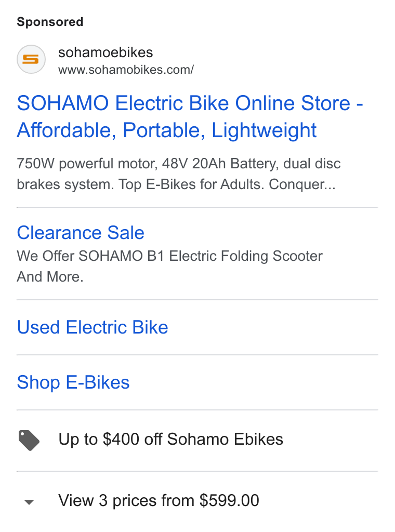Click the sohamoebikes advertiser name
Screen dimensions: 395x532
point(106,52)
